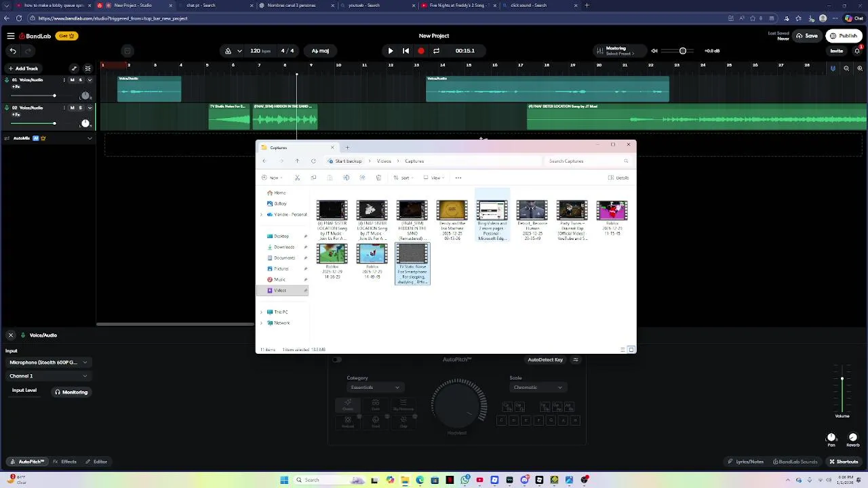Open the Shortcuts panel
868x488 pixels.
click(x=844, y=462)
